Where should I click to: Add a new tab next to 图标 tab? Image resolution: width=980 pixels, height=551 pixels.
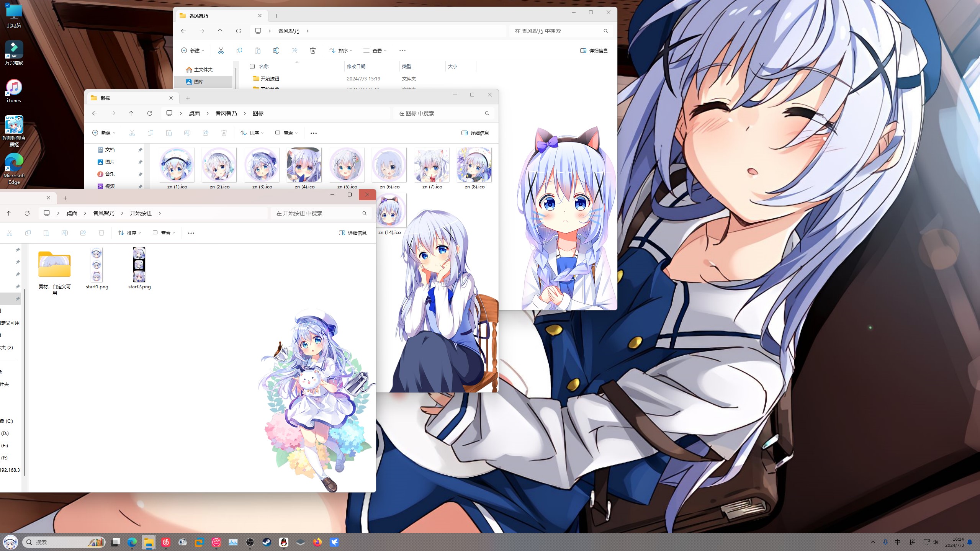[x=188, y=98]
